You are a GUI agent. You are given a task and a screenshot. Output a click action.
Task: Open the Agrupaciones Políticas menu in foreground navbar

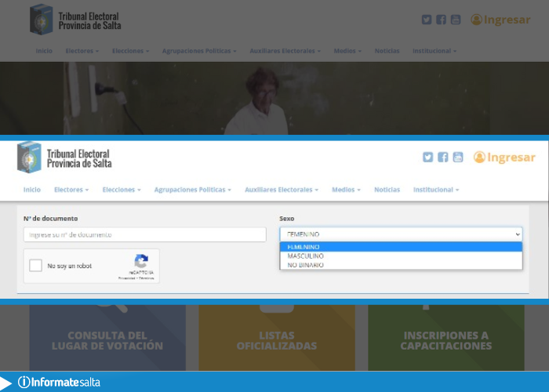(x=193, y=190)
